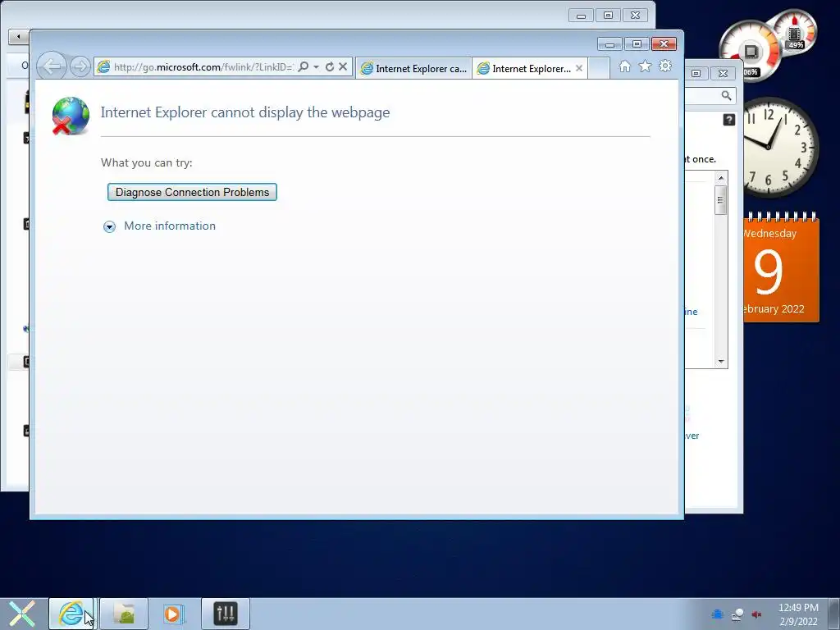Go to the home page via Home icon
Screen dimensions: 840x630
(x=624, y=66)
